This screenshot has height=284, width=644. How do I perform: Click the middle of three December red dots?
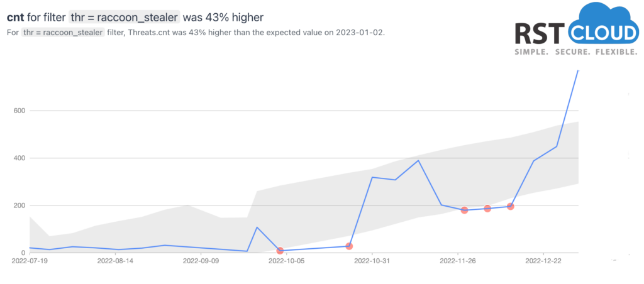pos(487,209)
